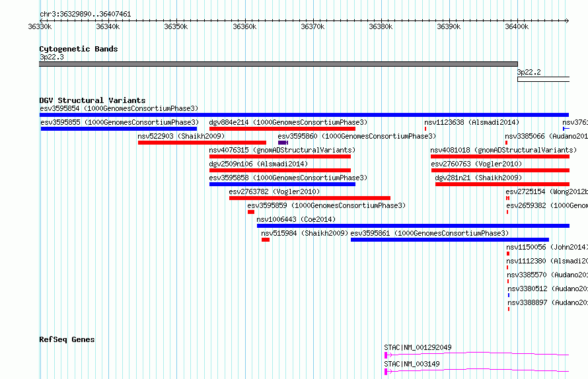Open nsv3388897 variant label

(548, 303)
